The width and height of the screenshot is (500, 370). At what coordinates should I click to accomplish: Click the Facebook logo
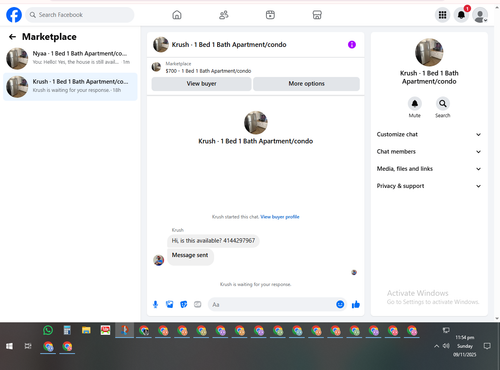pos(14,15)
